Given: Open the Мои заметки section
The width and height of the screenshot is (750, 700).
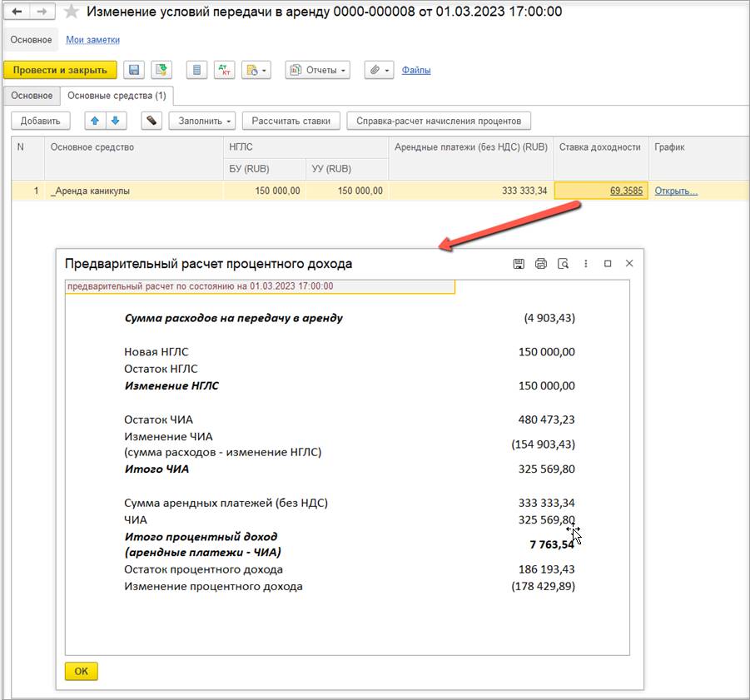Looking at the screenshot, I should 92,40.
